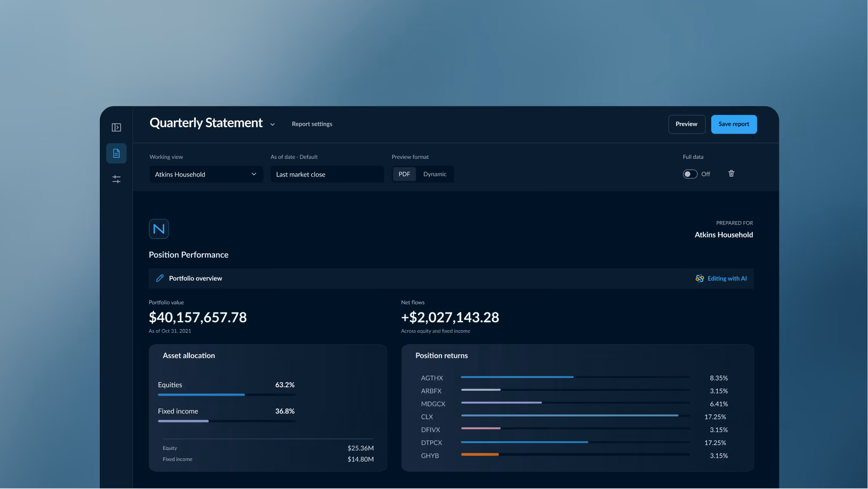
Task: Click the Portfolio overview section title
Action: click(195, 279)
